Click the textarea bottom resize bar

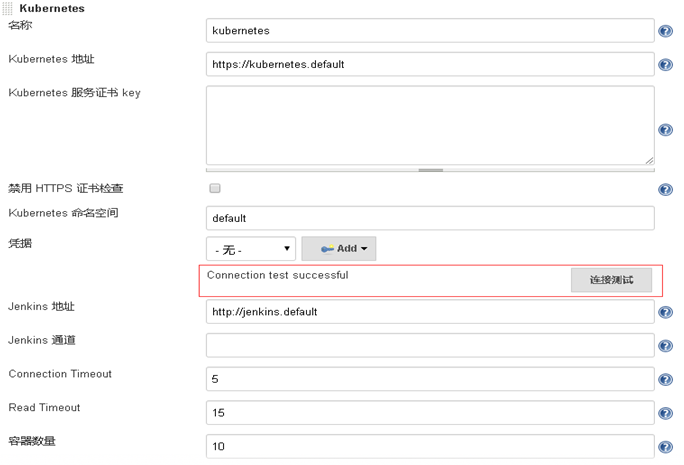click(430, 170)
